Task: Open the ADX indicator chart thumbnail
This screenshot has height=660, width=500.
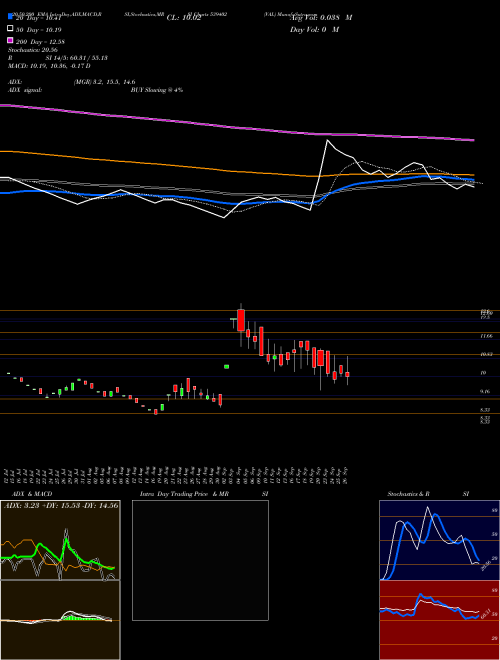Action: pyautogui.click(x=60, y=540)
